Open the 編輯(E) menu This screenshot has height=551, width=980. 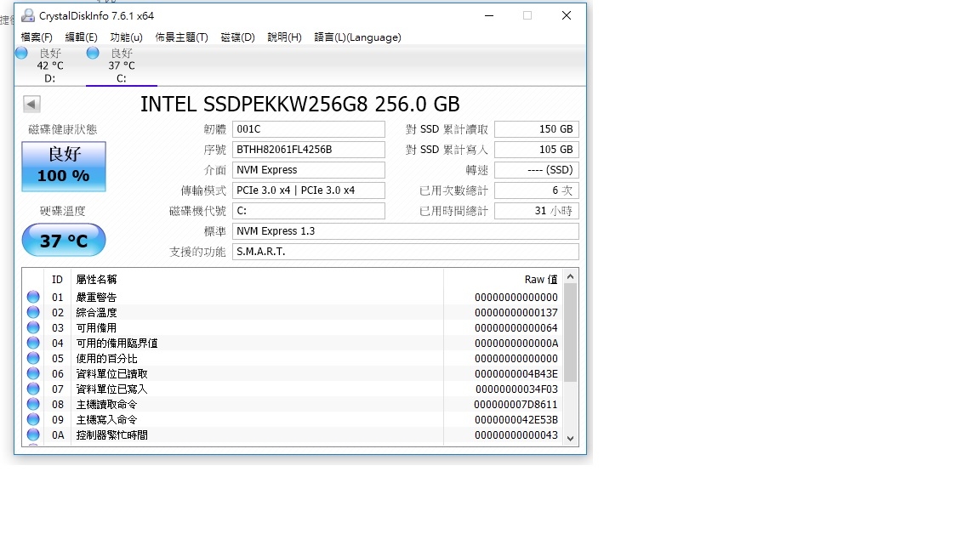click(x=82, y=37)
